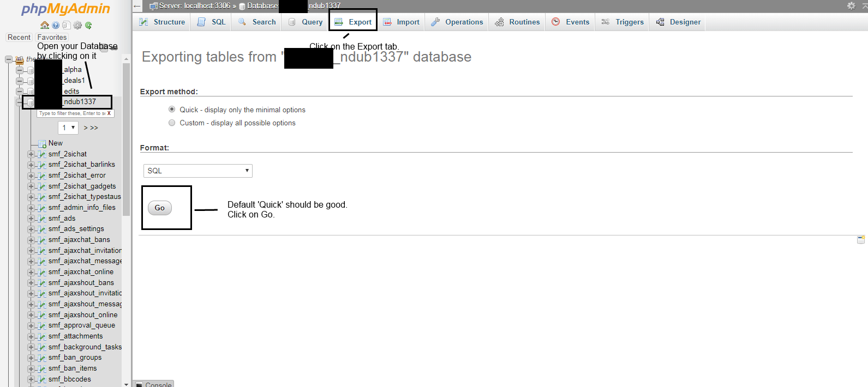The image size is (868, 387).
Task: Switch to the Search tab
Action: tap(257, 22)
